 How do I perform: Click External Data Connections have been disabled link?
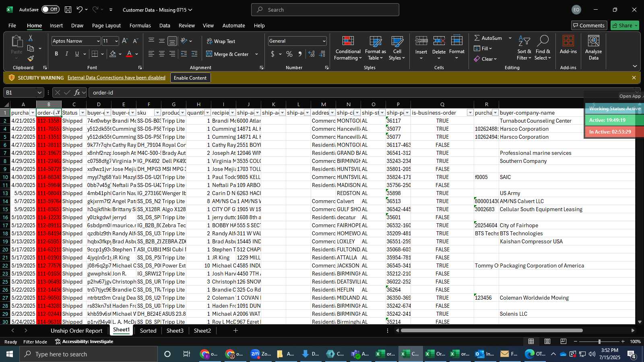[x=116, y=78]
